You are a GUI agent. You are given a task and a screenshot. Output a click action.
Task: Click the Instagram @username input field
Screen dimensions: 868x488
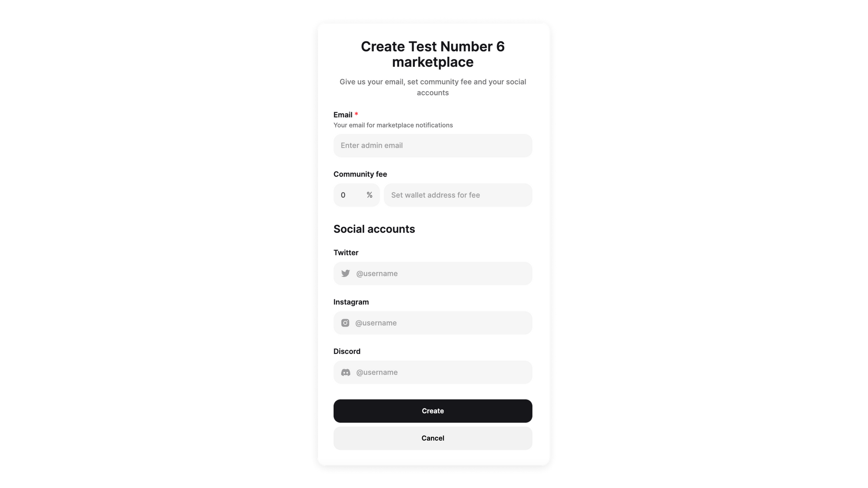click(433, 322)
